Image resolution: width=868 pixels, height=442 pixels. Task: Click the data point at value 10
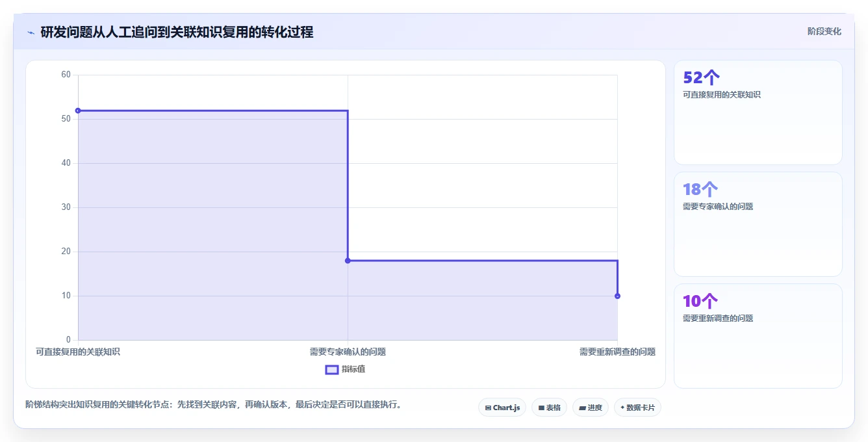click(617, 296)
